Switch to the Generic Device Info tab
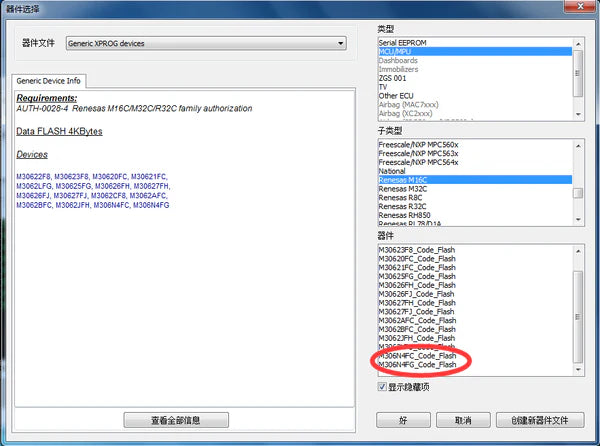 point(49,81)
